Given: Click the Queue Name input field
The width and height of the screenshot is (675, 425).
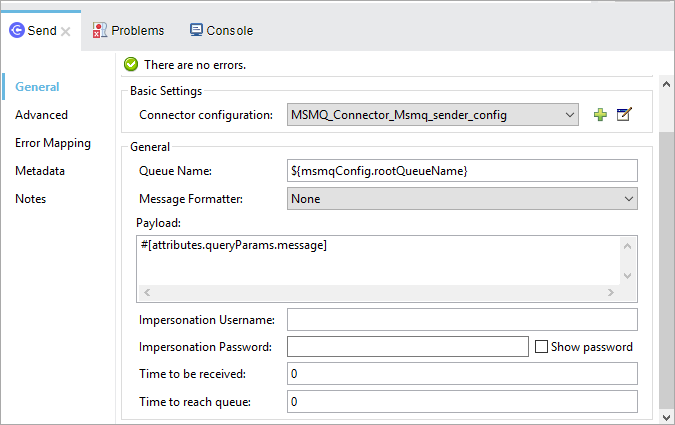Looking at the screenshot, I should 461,171.
